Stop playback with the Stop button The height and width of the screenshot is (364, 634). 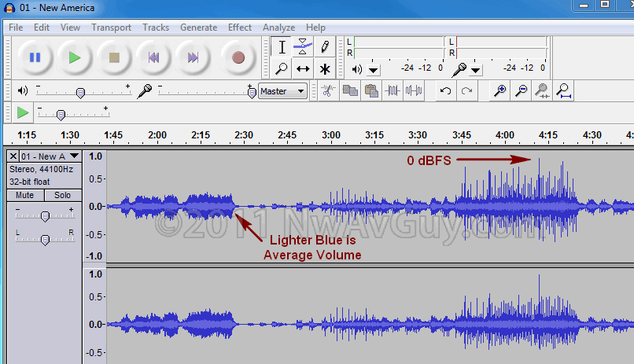click(x=114, y=57)
